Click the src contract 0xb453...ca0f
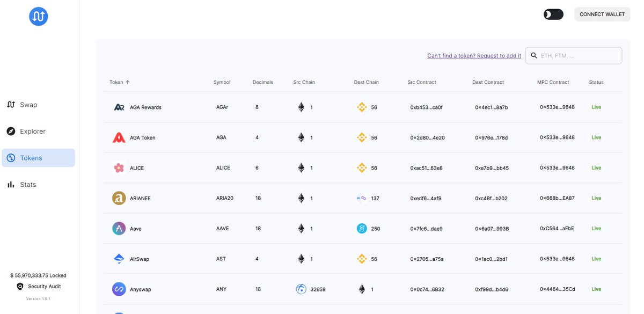 [426, 107]
